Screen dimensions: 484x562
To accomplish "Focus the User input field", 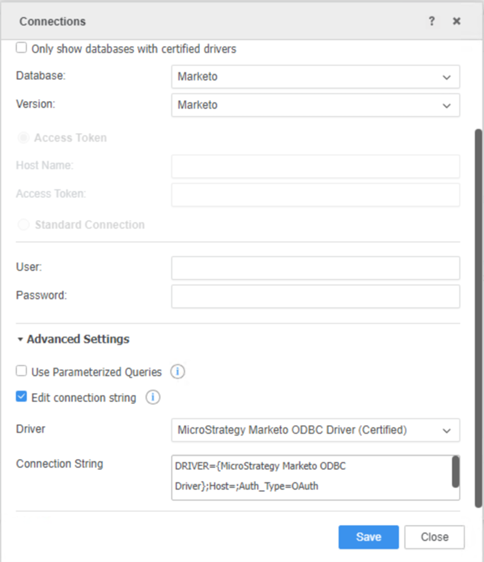I will click(315, 268).
